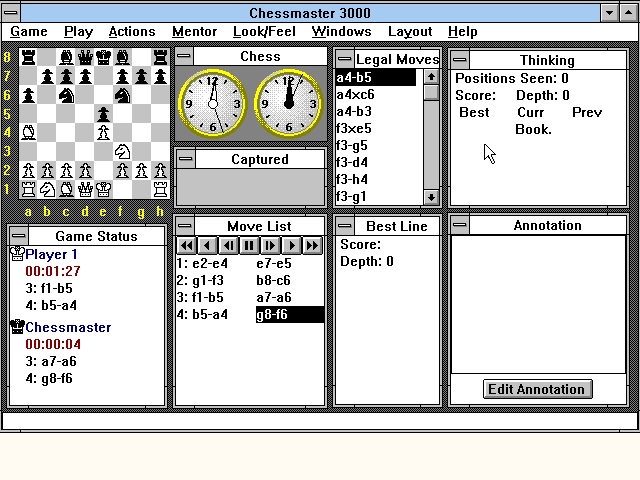This screenshot has width=640, height=480.
Task: Jump to the end of the move list
Action: coord(312,246)
